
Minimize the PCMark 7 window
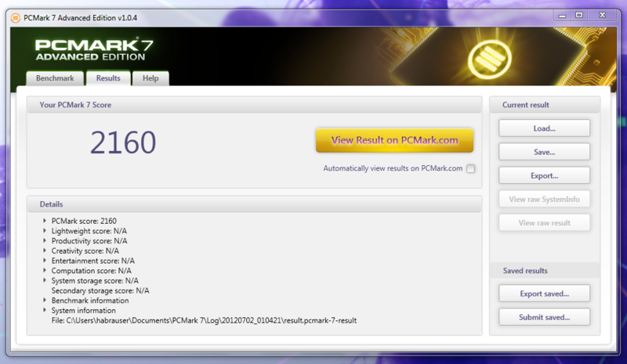click(562, 16)
